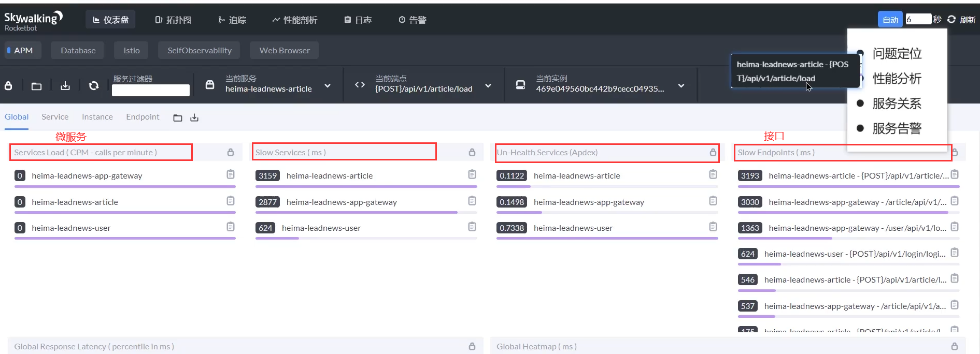Toggle the dashboard edit lock icon
This screenshot has width=980, height=354.
click(8, 86)
